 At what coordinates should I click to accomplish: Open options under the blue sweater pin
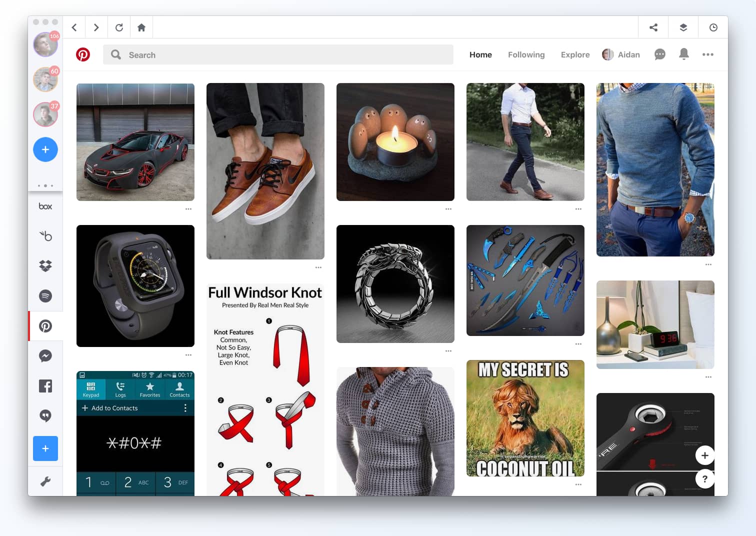(x=708, y=264)
